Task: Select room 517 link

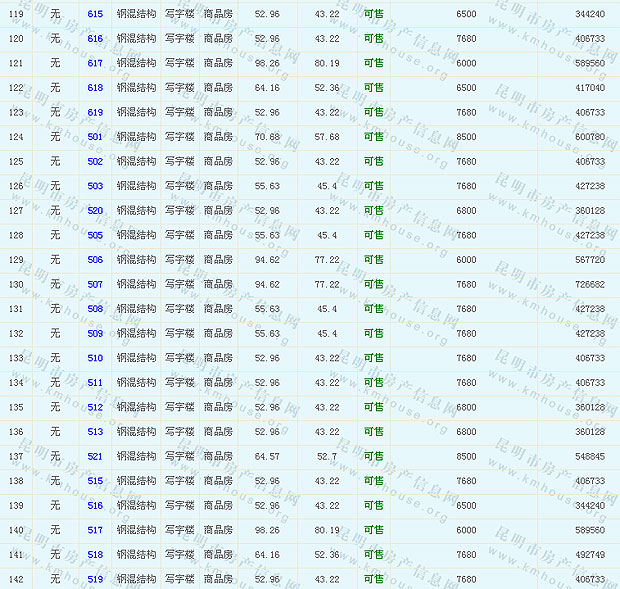Action: coord(95,530)
